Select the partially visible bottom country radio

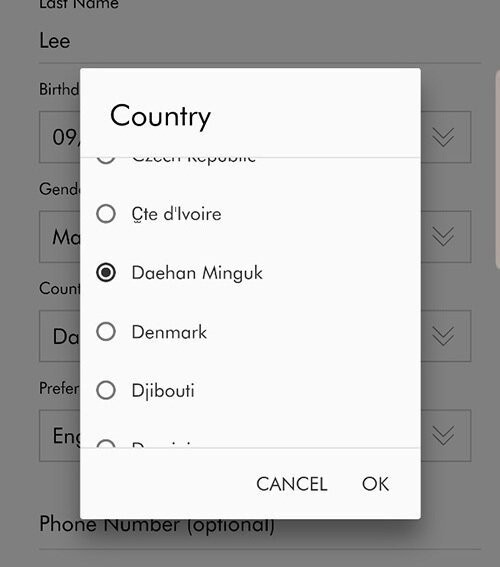[106, 444]
